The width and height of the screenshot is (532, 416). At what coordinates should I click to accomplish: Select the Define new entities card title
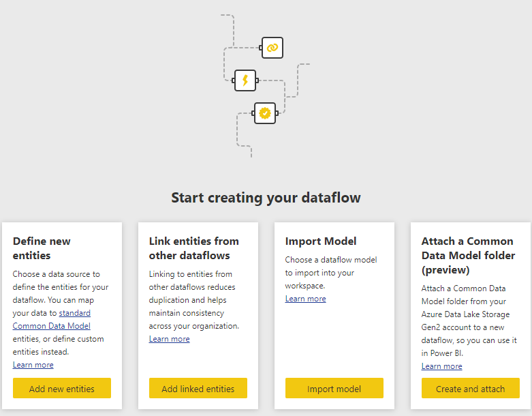click(42, 248)
